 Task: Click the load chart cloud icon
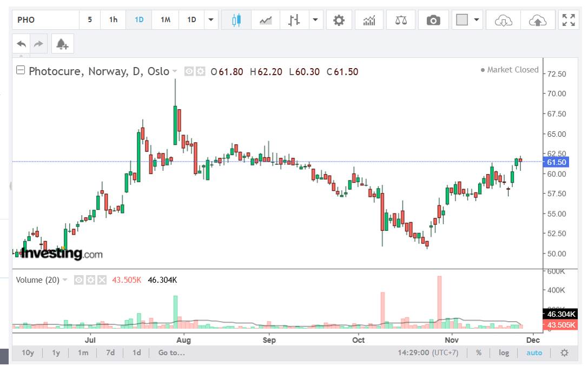coord(503,20)
